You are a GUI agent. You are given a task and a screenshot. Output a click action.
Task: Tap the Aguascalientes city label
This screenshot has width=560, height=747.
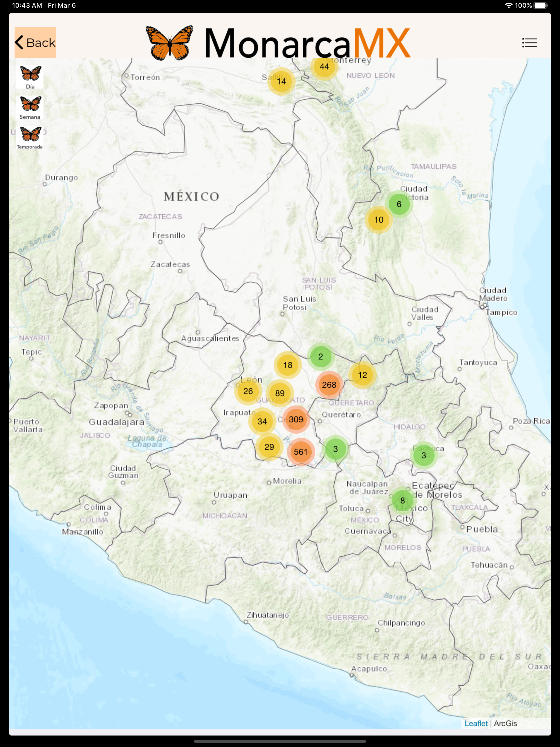click(210, 338)
